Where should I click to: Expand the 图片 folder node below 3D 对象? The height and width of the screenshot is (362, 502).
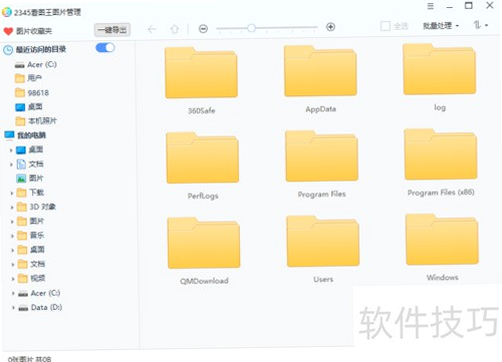pos(12,222)
